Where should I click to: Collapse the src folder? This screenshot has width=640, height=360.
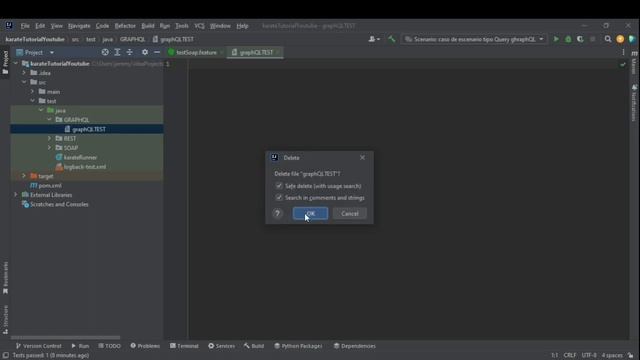[x=24, y=82]
